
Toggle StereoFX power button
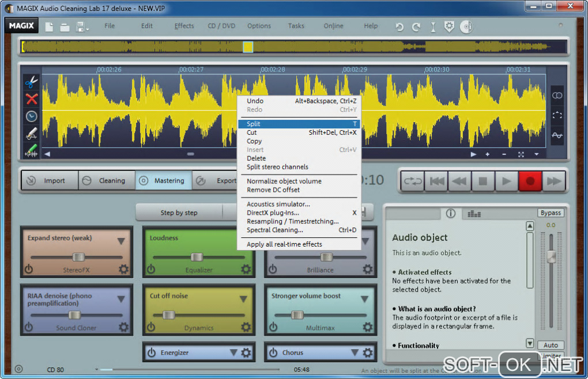29,269
